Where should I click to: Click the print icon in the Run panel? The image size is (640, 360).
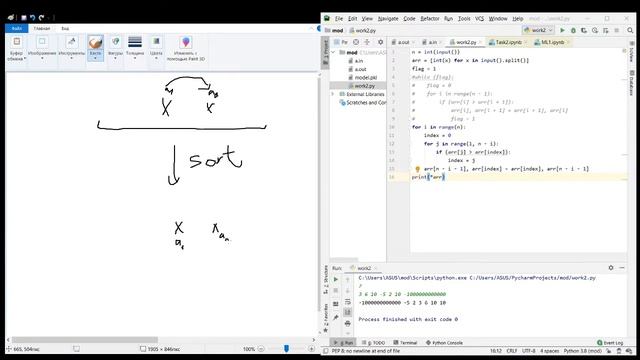pyautogui.click(x=347, y=323)
